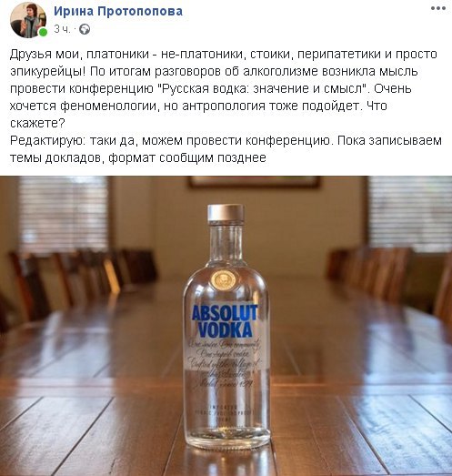The image size is (452, 476).
Task: Click Ирина Протопопова's profile avatar
Action: [x=28, y=20]
